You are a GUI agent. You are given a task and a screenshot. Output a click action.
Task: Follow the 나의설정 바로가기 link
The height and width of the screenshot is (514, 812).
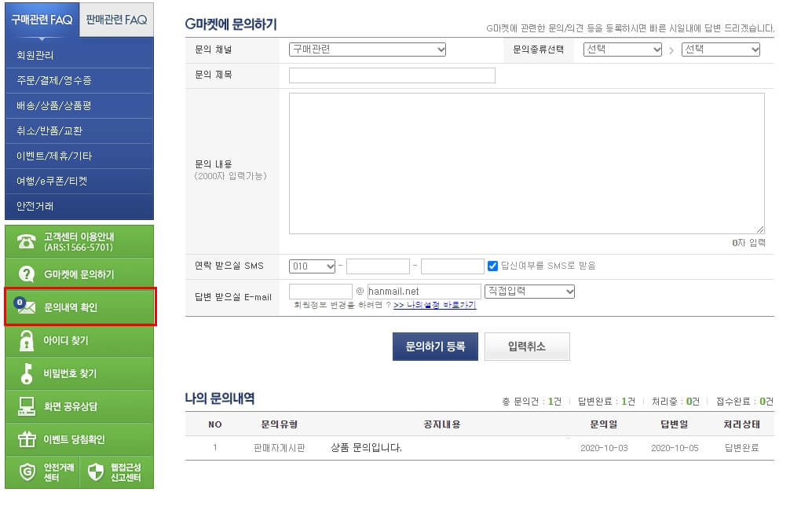tap(434, 305)
